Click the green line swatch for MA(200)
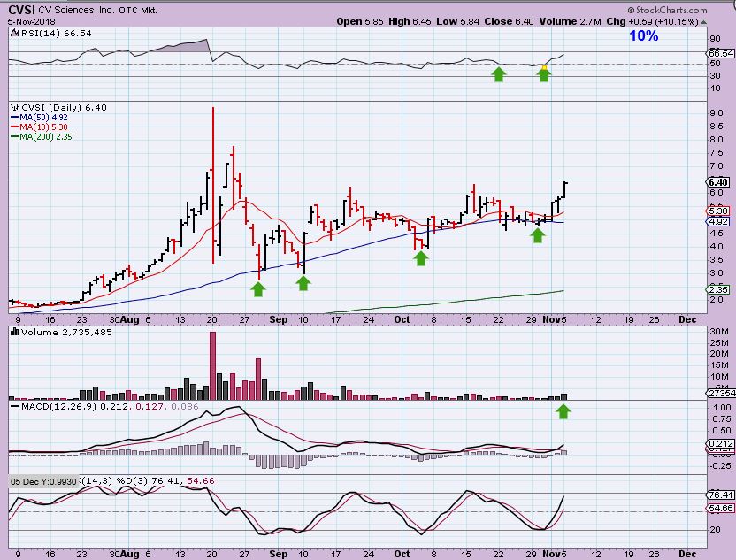 click(14, 137)
